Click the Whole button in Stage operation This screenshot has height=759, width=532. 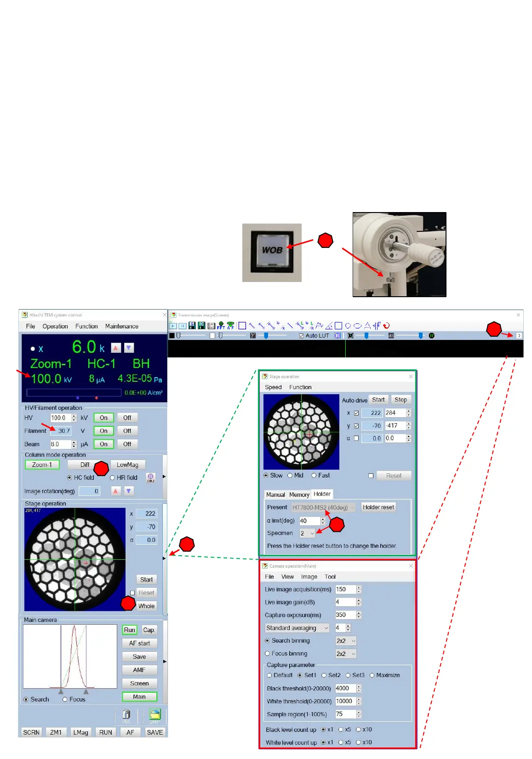click(x=146, y=606)
